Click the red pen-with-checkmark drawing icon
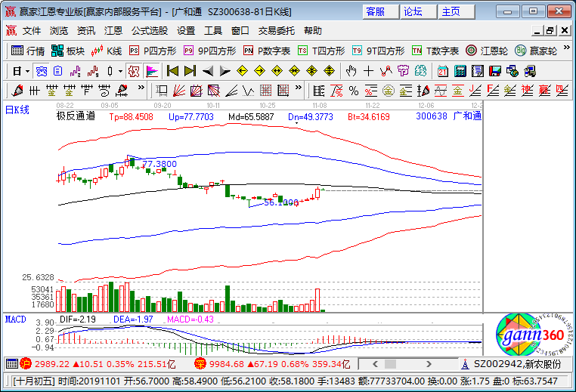This screenshot has height=392, width=576. pos(17,91)
